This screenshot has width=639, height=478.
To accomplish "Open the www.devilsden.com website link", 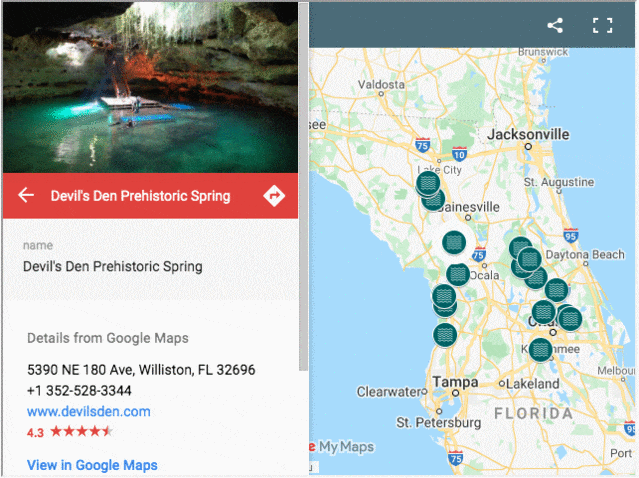I will [89, 411].
